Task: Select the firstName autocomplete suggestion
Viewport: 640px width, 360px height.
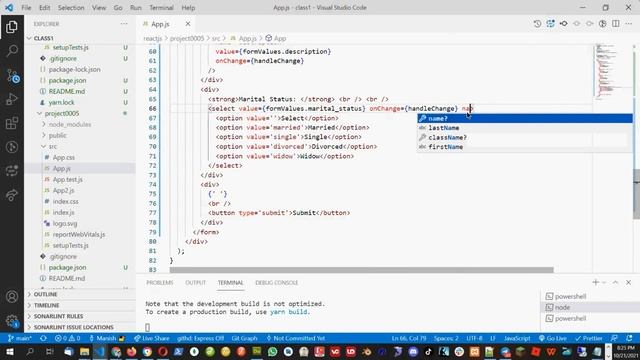Action: pyautogui.click(x=524, y=147)
